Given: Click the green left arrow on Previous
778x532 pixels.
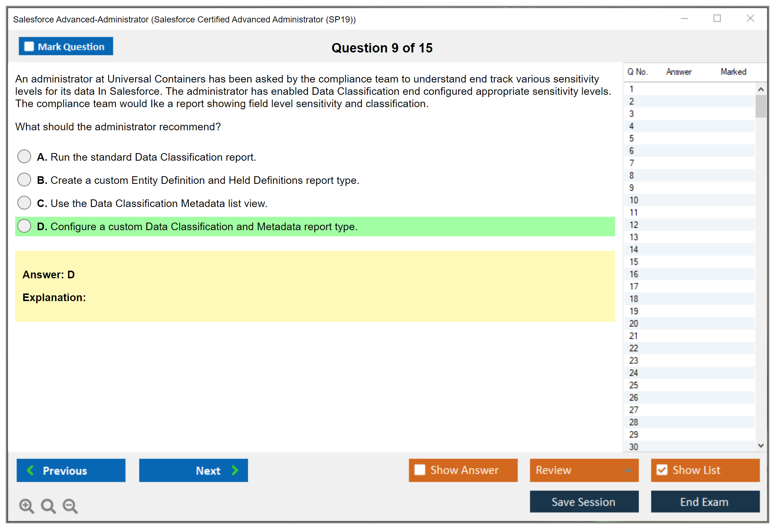Looking at the screenshot, I should click(31, 470).
